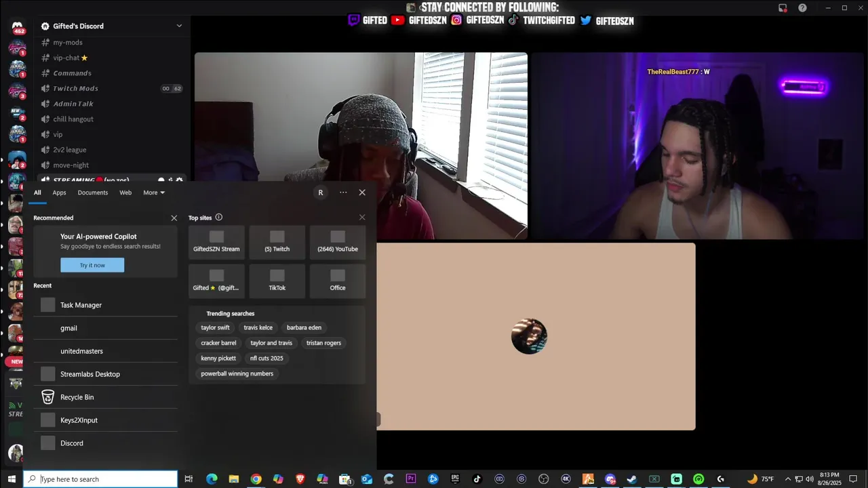Open Logitech G HUB from taskbar
Screen dimensions: 868x488
[721, 479]
